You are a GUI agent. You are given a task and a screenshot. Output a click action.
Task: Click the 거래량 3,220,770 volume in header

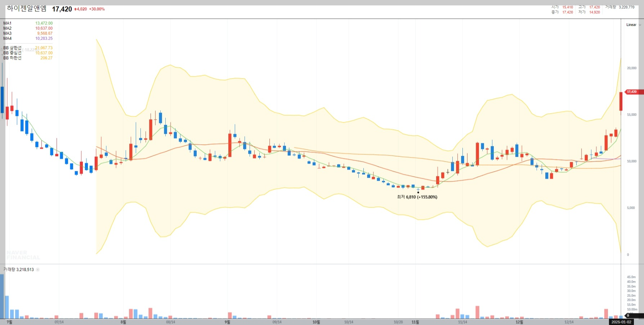[620, 7]
